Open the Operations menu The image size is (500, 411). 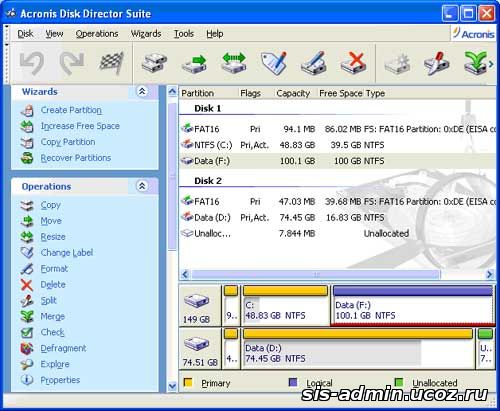[97, 34]
